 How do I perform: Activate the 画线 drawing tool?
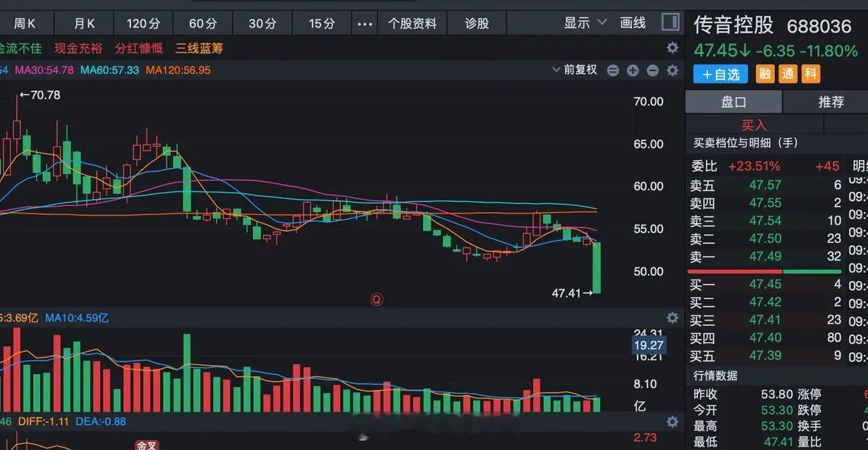(633, 23)
